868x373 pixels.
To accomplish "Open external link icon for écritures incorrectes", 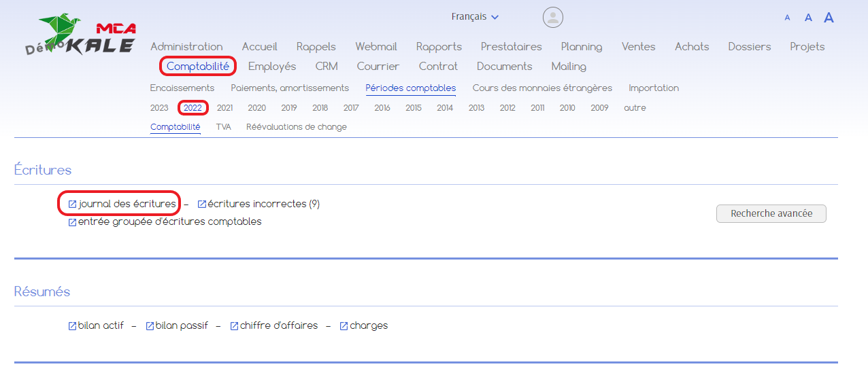I will [x=202, y=204].
